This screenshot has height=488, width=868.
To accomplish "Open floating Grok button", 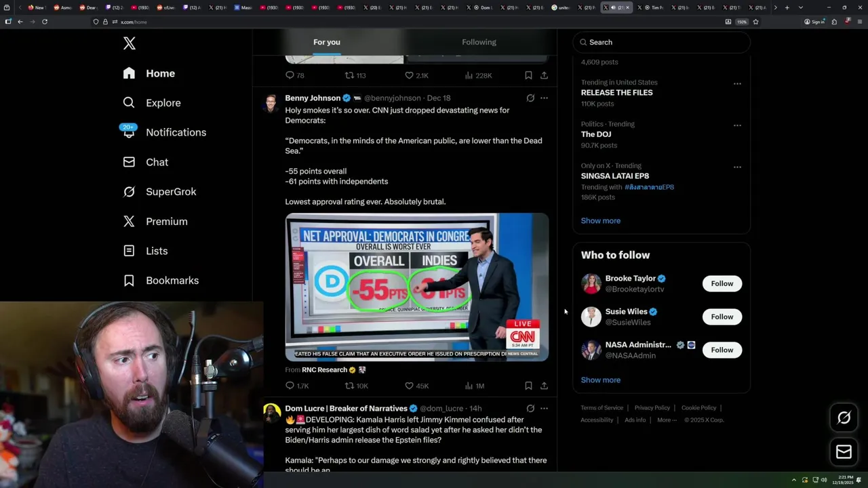I will [x=844, y=418].
